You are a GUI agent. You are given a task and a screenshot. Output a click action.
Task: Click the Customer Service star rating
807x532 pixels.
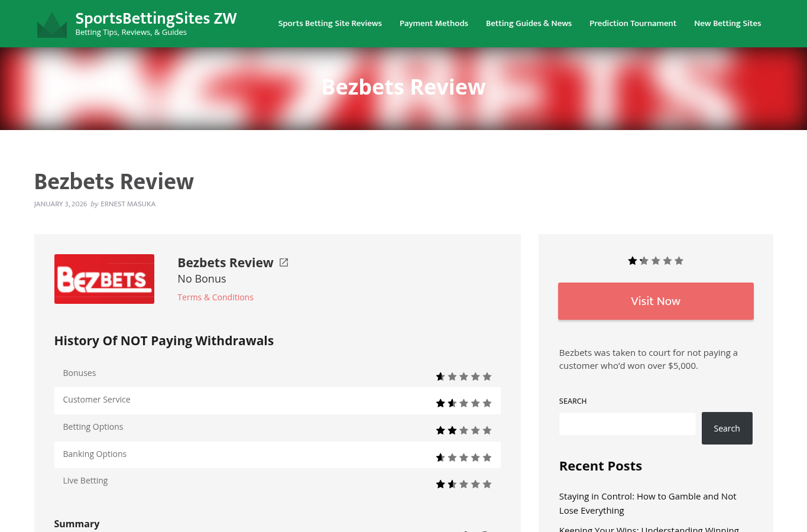(x=464, y=403)
